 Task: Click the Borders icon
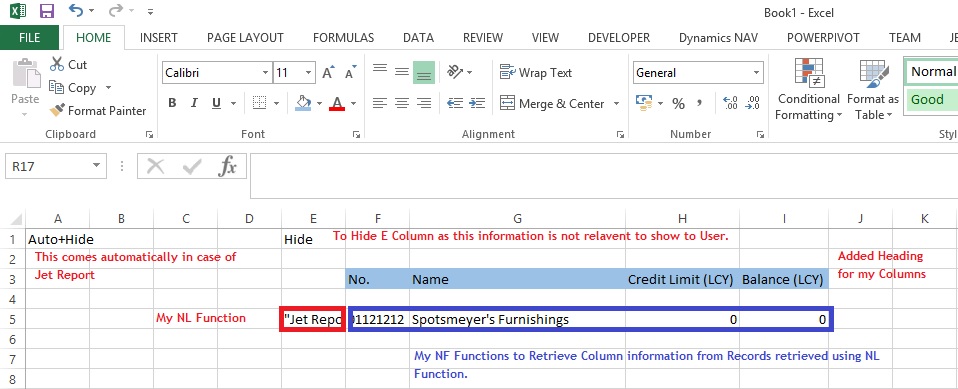click(x=260, y=103)
